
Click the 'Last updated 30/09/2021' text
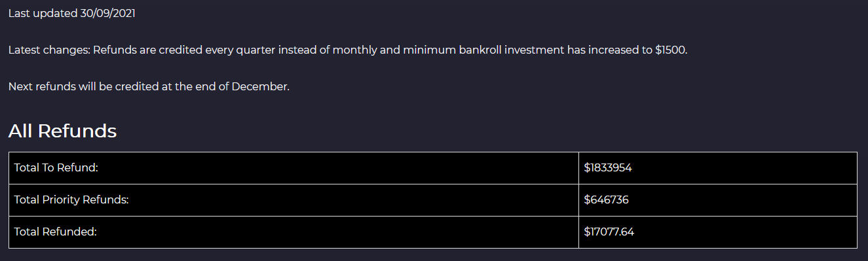pyautogui.click(x=71, y=13)
